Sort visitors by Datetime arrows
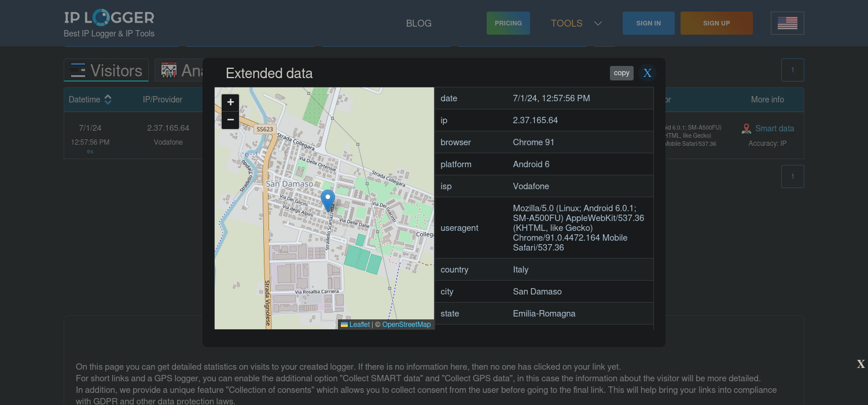Image resolution: width=868 pixels, height=405 pixels. [108, 100]
